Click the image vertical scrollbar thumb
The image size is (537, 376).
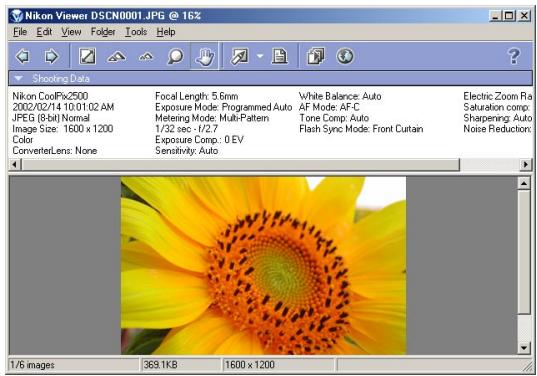click(x=523, y=252)
